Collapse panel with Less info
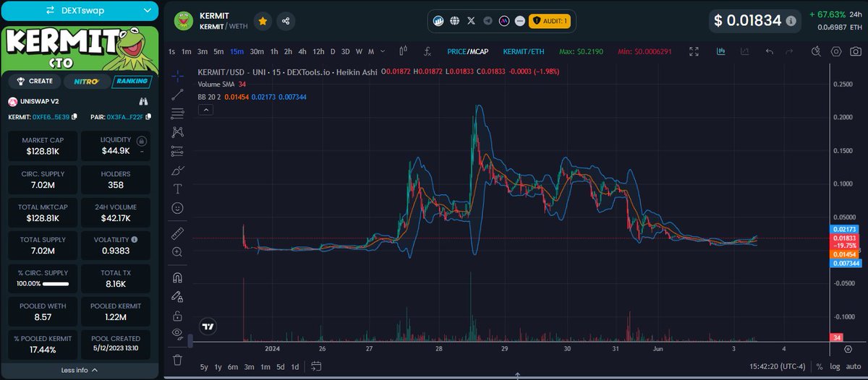Image resolution: width=868 pixels, height=380 pixels. coord(80,370)
